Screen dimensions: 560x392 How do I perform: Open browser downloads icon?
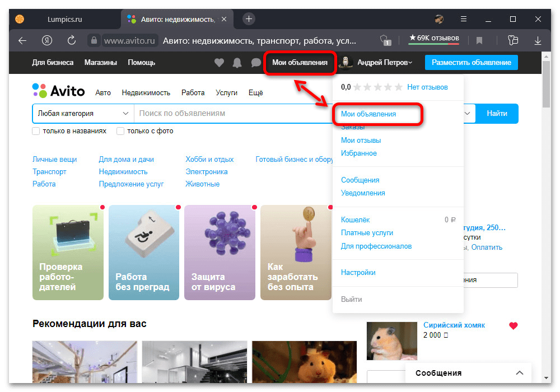538,40
